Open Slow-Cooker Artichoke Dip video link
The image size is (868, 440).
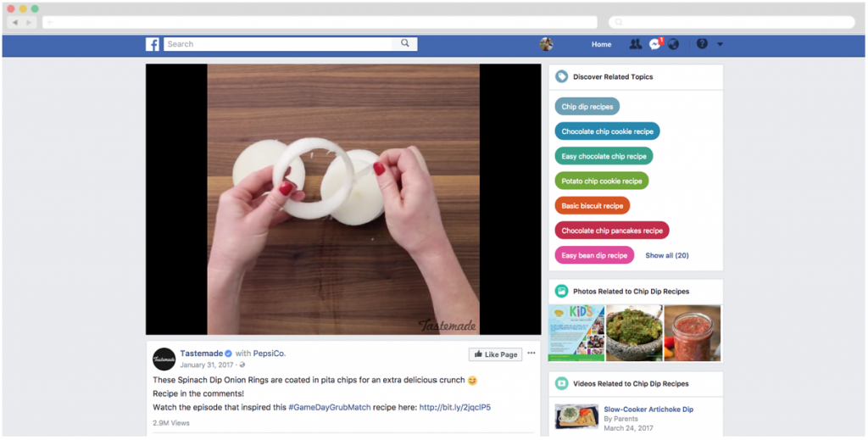click(x=648, y=409)
